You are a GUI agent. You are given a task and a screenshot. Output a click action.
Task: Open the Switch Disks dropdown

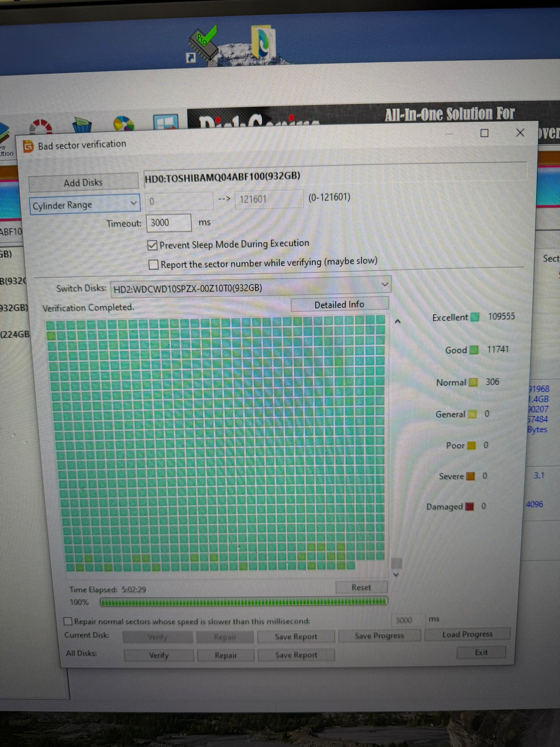[x=251, y=287]
